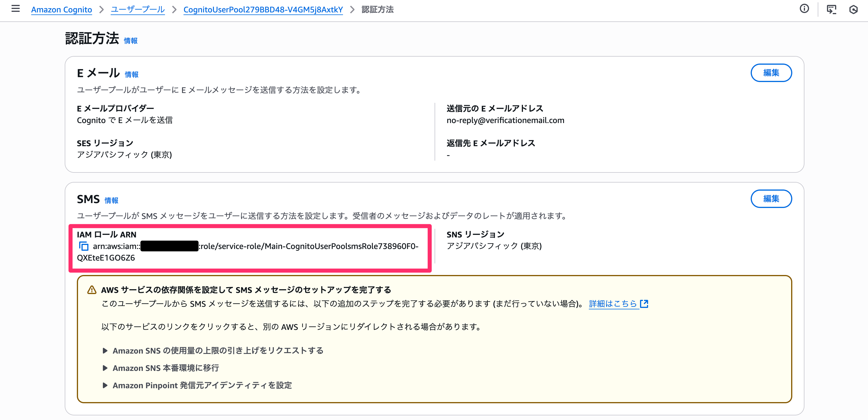Edit the SMS settings
The image size is (868, 420).
pyautogui.click(x=771, y=199)
